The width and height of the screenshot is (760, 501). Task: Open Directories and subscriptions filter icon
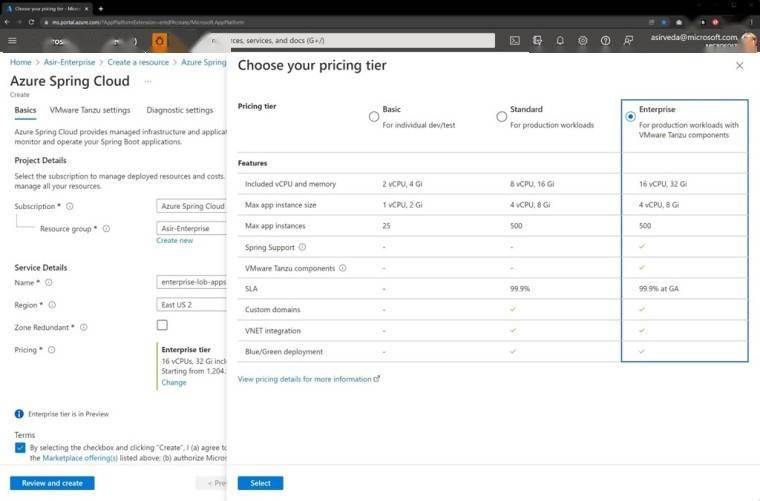pos(538,41)
